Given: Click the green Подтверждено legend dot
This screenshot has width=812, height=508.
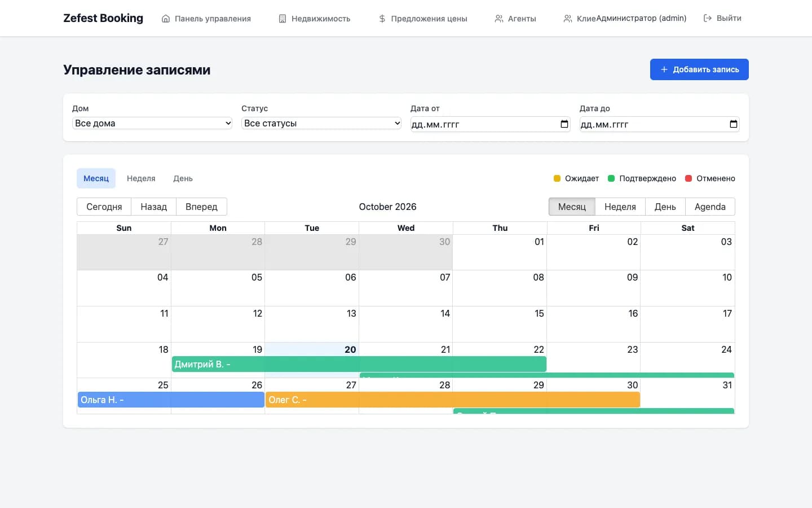Looking at the screenshot, I should [611, 178].
